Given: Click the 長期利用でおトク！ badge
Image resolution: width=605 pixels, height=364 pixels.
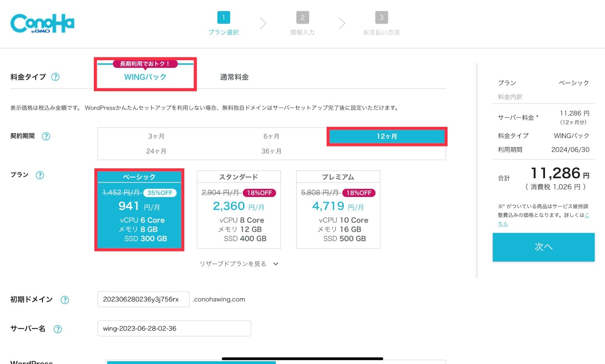Looking at the screenshot, I should coord(145,64).
